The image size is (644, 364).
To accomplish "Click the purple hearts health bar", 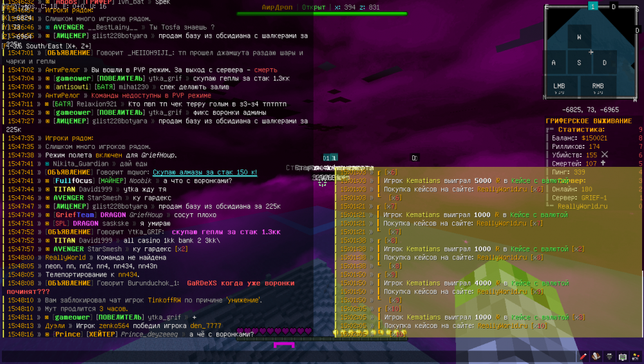I will coord(274,330).
